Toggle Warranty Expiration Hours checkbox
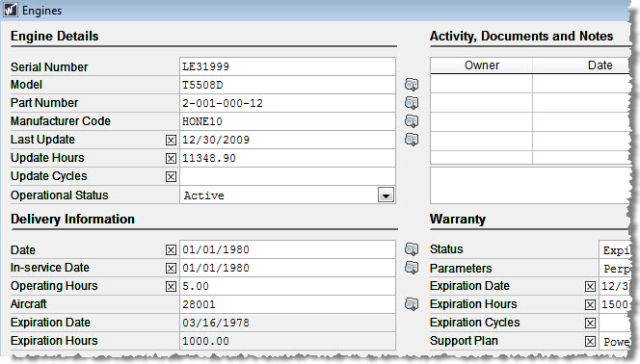The width and height of the screenshot is (640, 364). 590,304
